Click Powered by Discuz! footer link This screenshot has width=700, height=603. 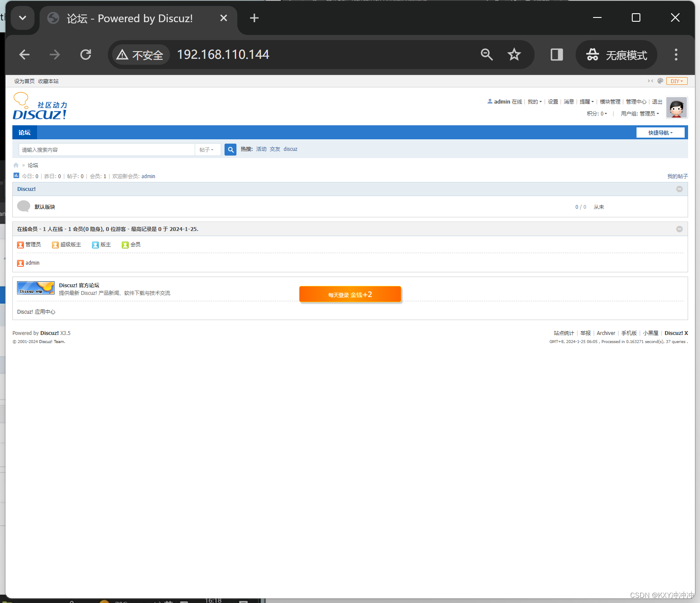tap(49, 333)
